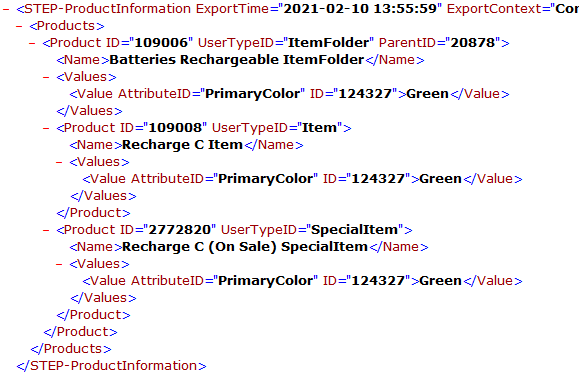Click the ExportTime value 2021-02-10 13:55:59

tap(360, 8)
